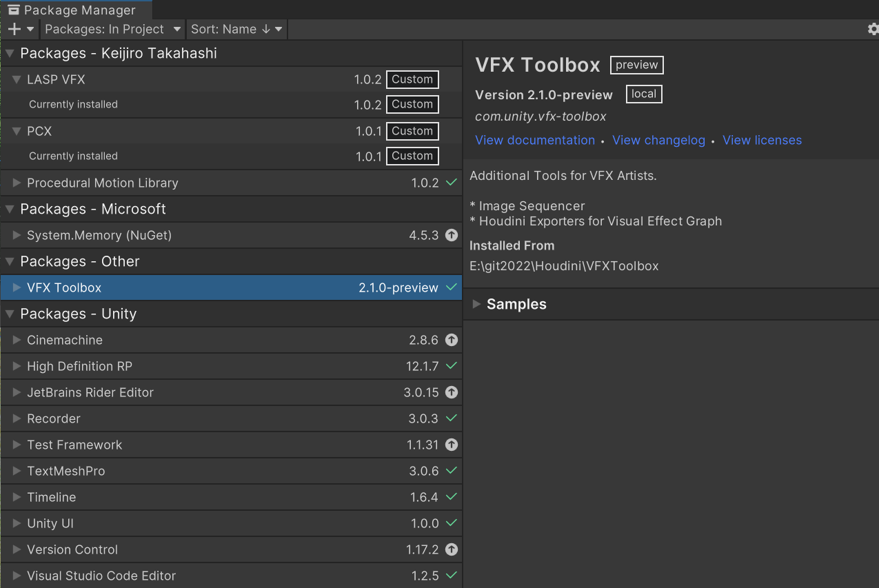This screenshot has height=588, width=879.
Task: Select the Visual Studio Code Editor package
Action: tap(231, 576)
